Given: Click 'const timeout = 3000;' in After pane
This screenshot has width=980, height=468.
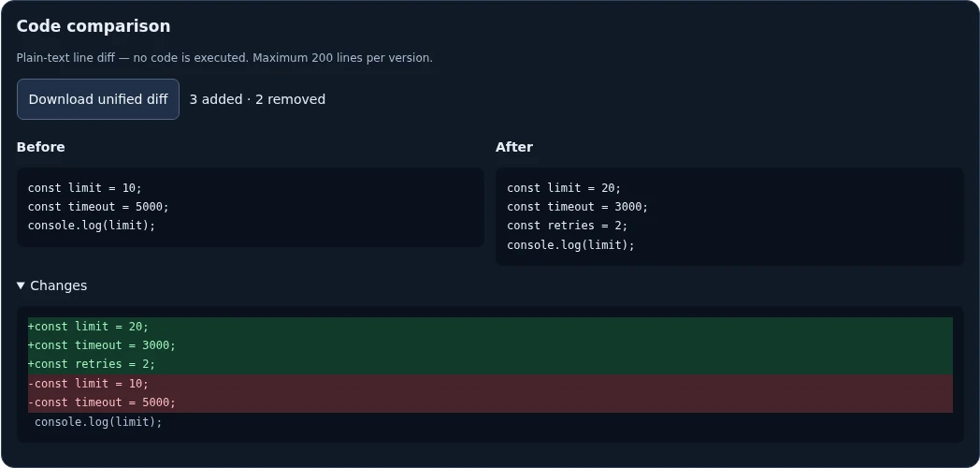Looking at the screenshot, I should [578, 207].
